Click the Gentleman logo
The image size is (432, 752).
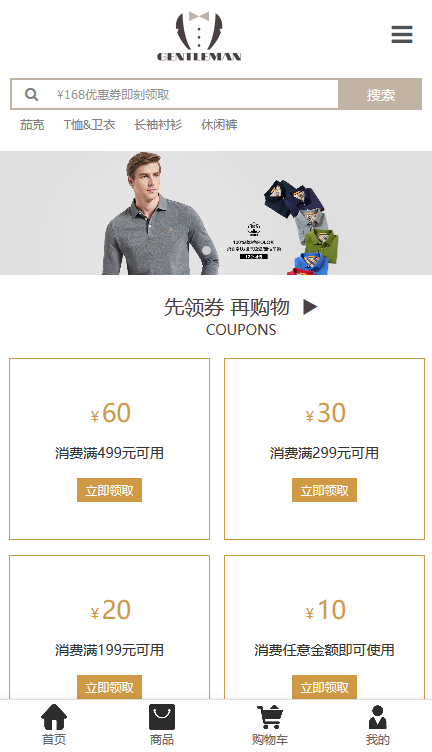click(x=199, y=36)
